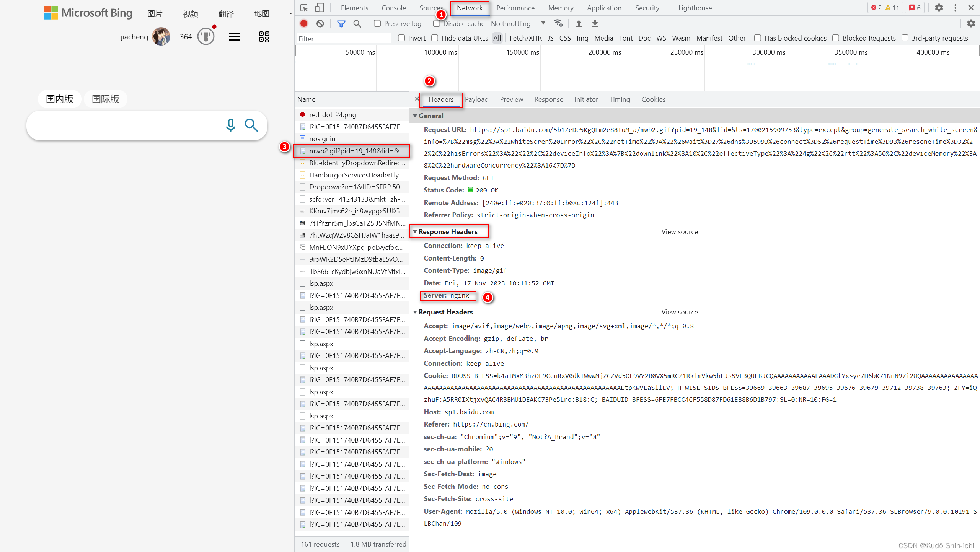The height and width of the screenshot is (552, 980).
Task: Select mwb2.gif request in network list
Action: click(x=356, y=150)
